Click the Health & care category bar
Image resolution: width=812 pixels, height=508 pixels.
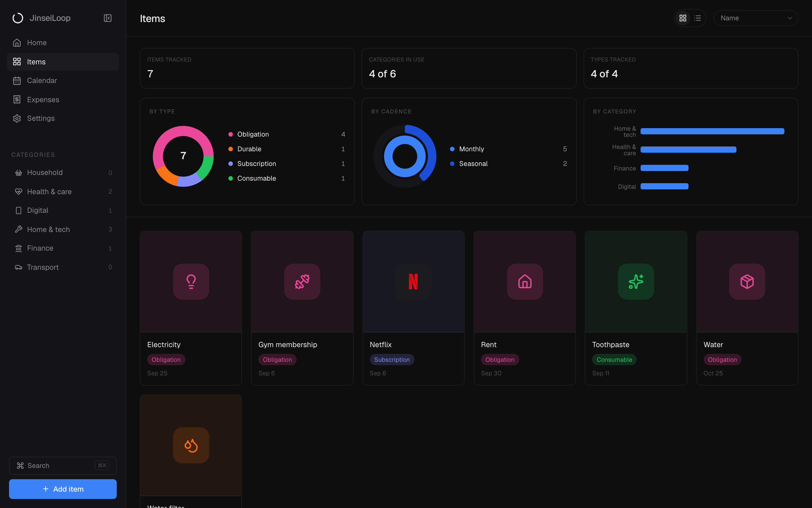(x=689, y=150)
